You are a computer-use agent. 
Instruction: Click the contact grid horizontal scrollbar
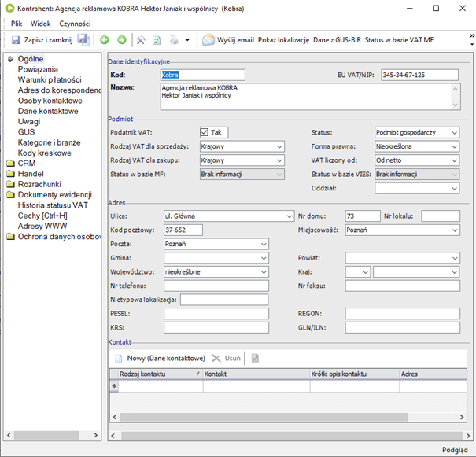[288, 417]
